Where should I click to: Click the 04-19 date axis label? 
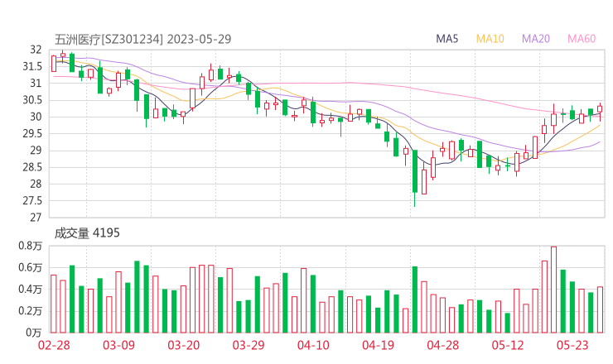point(378,345)
